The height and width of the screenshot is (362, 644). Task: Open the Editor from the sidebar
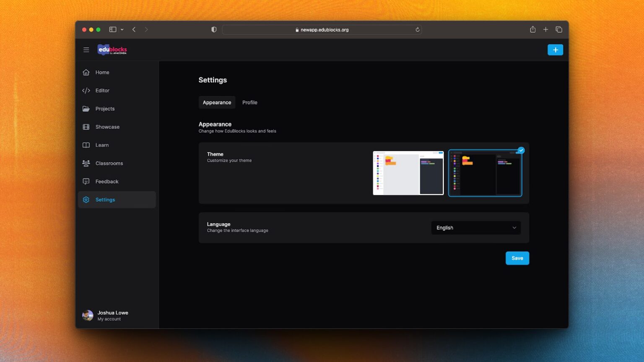[x=102, y=90]
